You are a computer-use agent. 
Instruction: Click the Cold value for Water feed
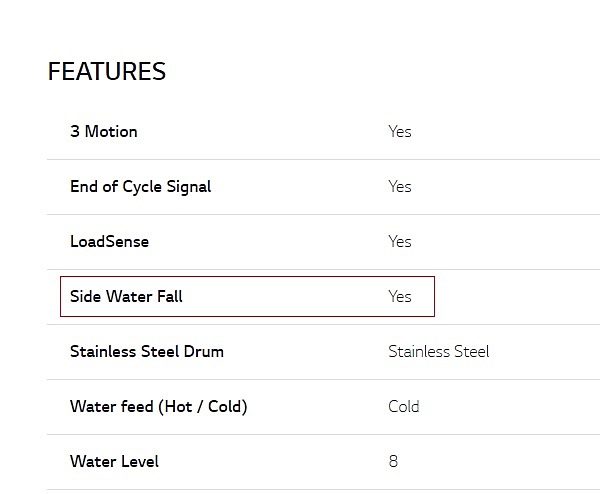click(x=404, y=407)
